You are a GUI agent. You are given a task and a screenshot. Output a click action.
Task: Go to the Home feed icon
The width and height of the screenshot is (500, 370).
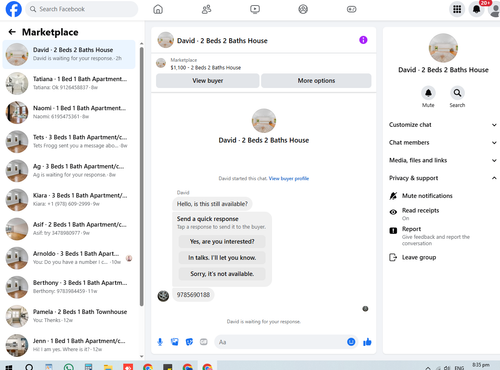[x=158, y=9]
